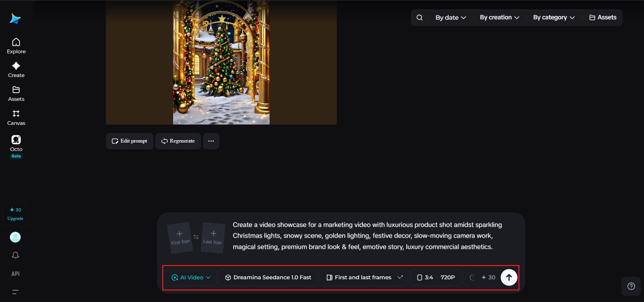Open the user profile avatar
The height and width of the screenshot is (302, 644).
pos(15,237)
